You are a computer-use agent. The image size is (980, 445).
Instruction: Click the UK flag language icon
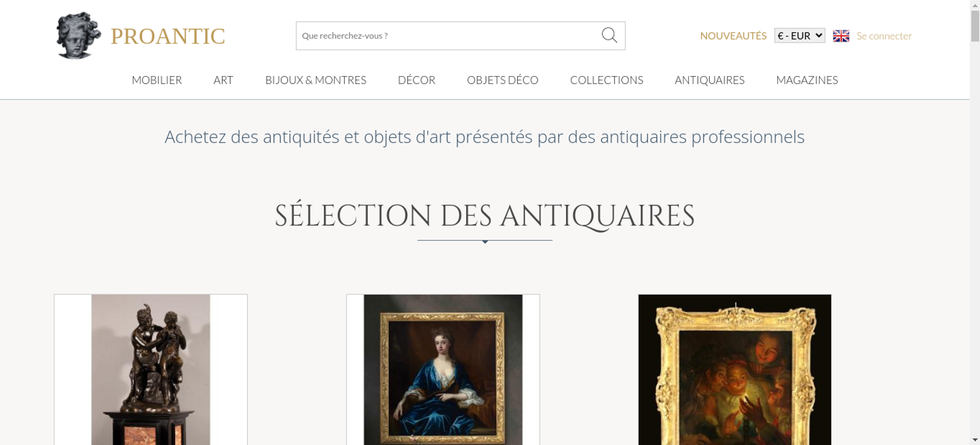pos(841,36)
